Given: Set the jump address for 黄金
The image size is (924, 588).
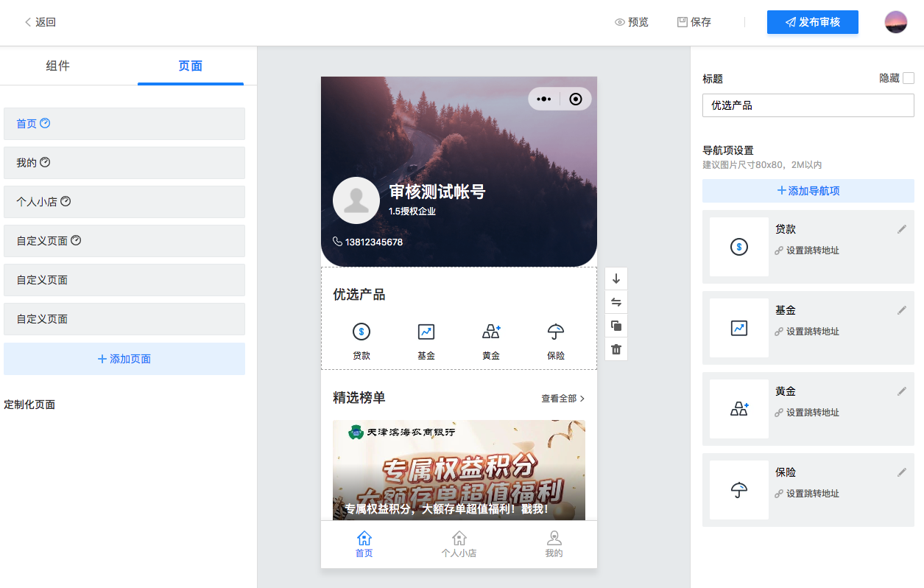Looking at the screenshot, I should click(x=807, y=413).
